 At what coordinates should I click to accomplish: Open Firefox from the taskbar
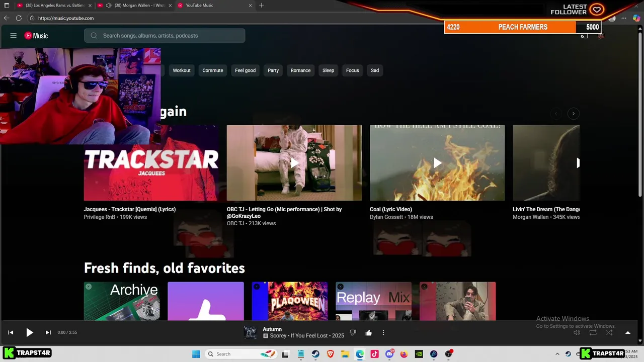click(x=404, y=354)
